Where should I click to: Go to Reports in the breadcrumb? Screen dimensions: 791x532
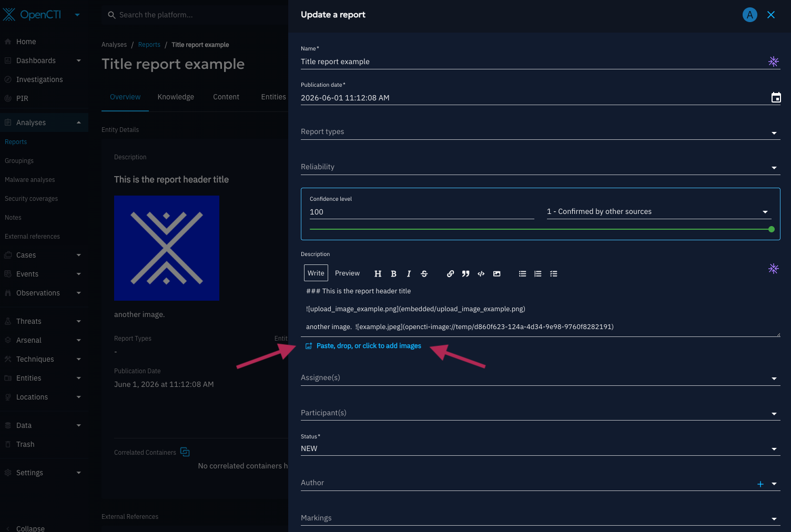[149, 45]
